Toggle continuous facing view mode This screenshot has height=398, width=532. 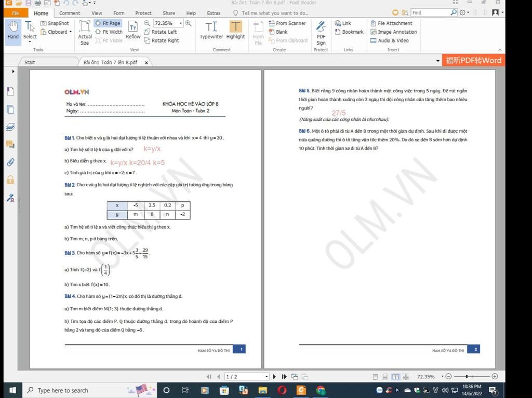pyautogui.click(x=406, y=377)
